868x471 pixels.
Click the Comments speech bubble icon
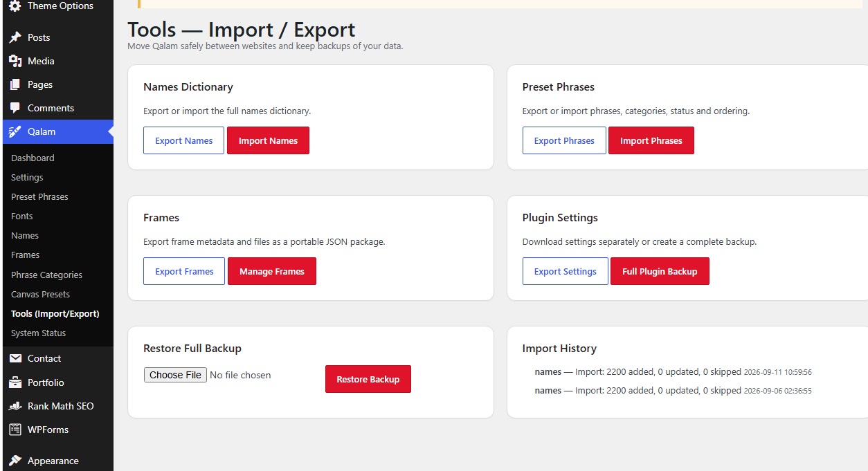[15, 108]
